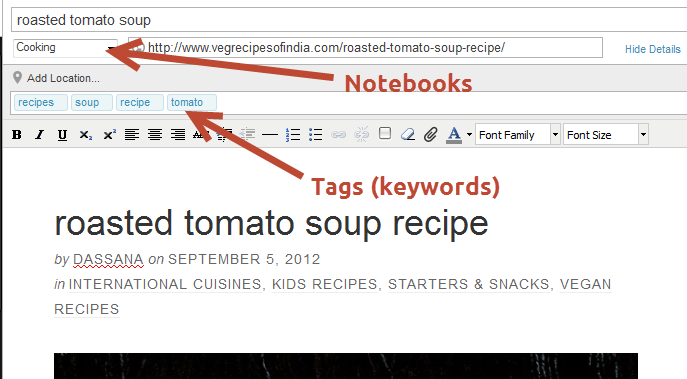Center align the text
The image size is (687, 379).
(155, 135)
